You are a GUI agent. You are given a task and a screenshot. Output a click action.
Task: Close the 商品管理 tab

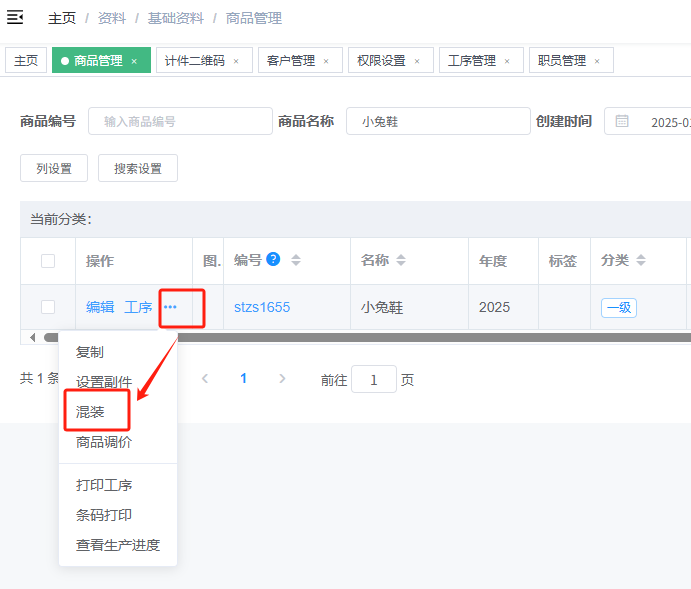[x=134, y=61]
